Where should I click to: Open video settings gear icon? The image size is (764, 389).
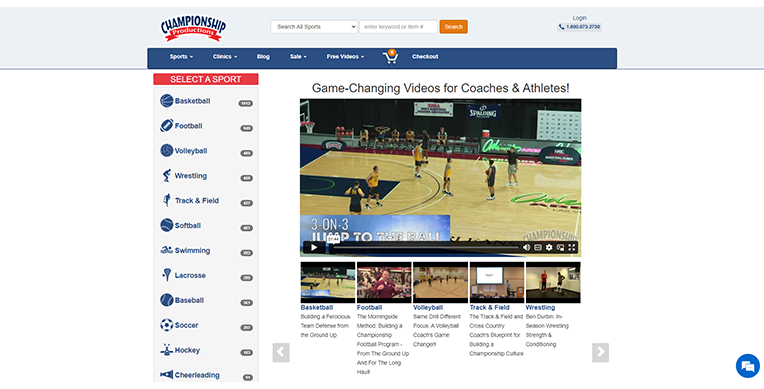pos(549,248)
